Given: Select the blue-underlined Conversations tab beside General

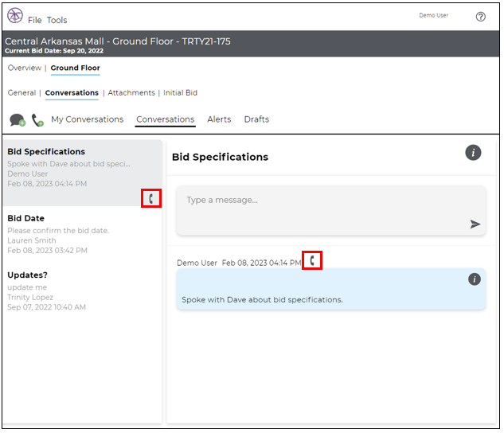Looking at the screenshot, I should click(72, 93).
